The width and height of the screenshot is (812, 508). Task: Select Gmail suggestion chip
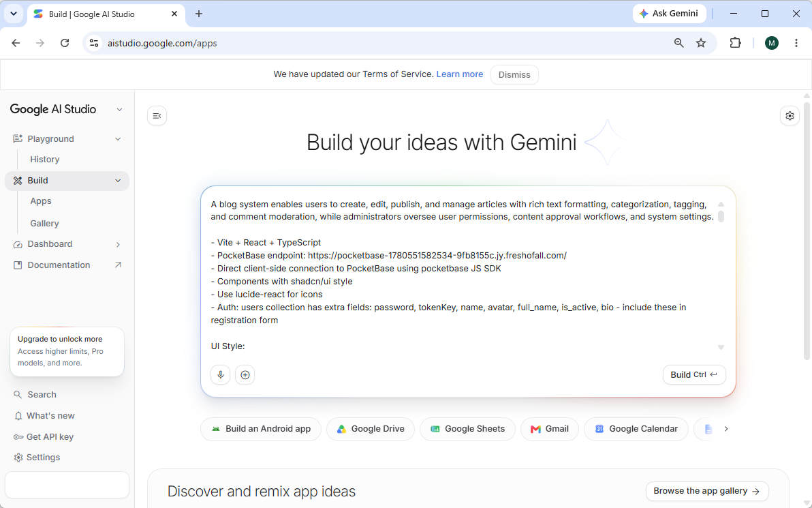point(550,429)
